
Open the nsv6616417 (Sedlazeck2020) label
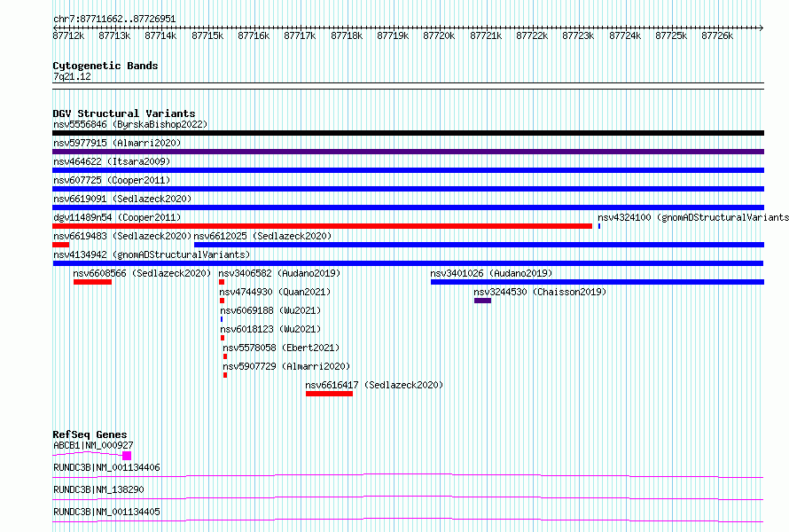[374, 385]
